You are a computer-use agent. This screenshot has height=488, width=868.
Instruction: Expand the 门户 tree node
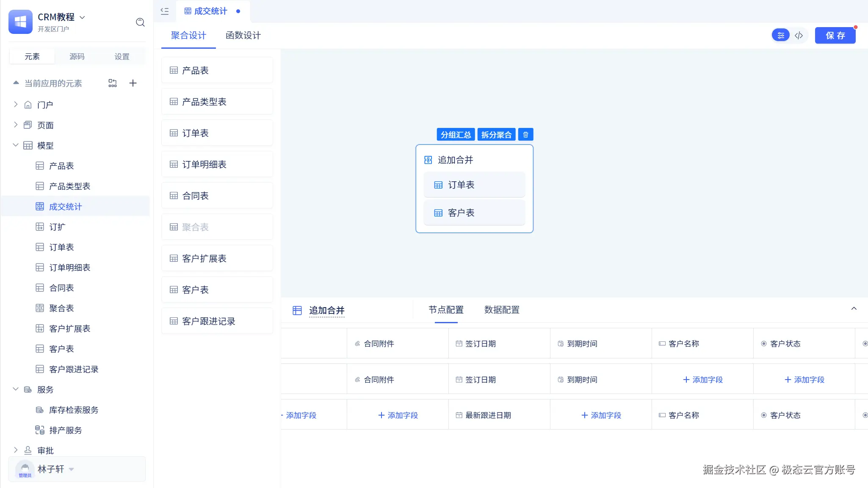tap(16, 104)
